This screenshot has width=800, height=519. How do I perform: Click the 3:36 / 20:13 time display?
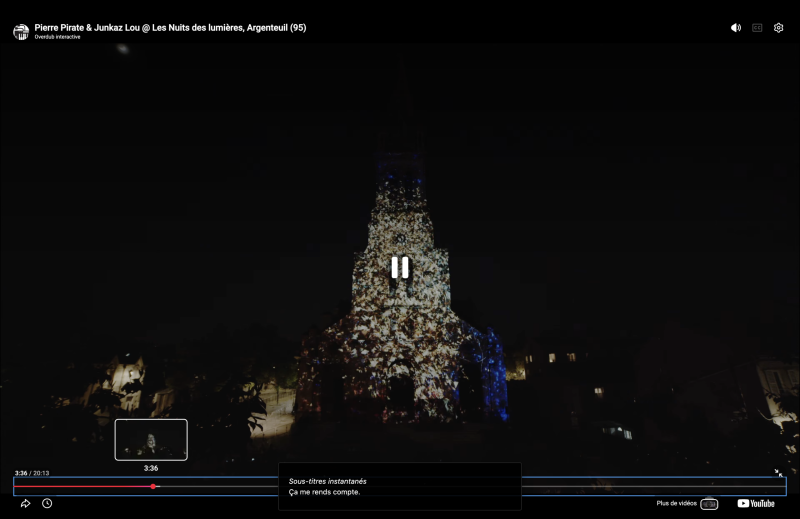[32, 473]
